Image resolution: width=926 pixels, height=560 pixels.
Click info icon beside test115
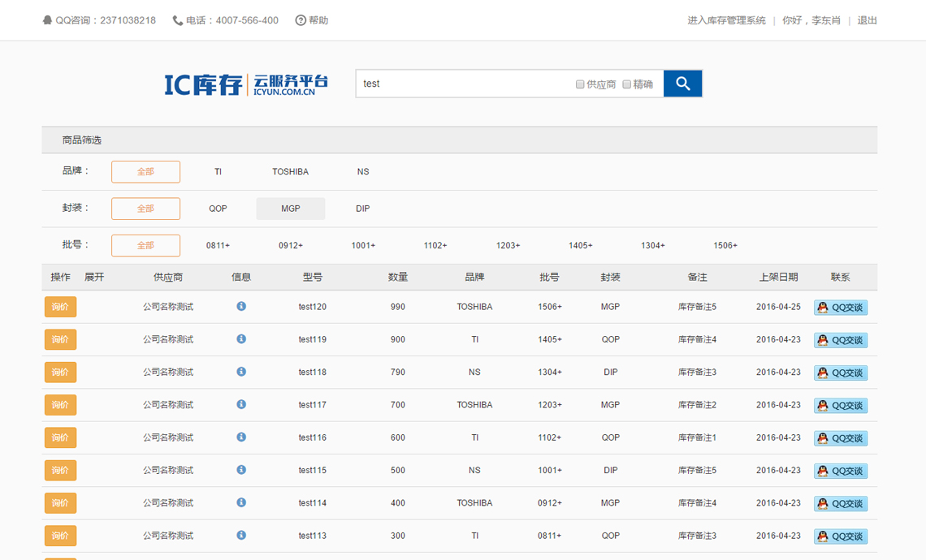click(x=241, y=470)
